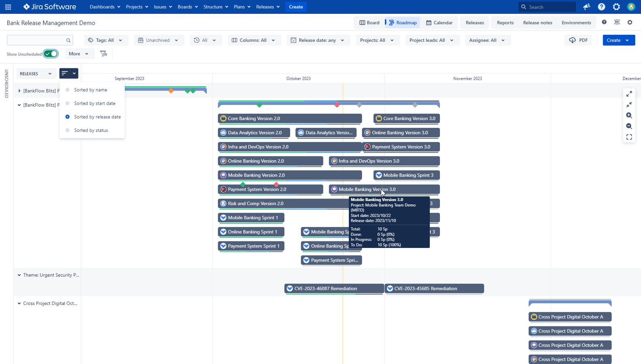Viewport: 641px width, 364px height.
Task: Switch to the Calendar tab
Action: point(439,23)
